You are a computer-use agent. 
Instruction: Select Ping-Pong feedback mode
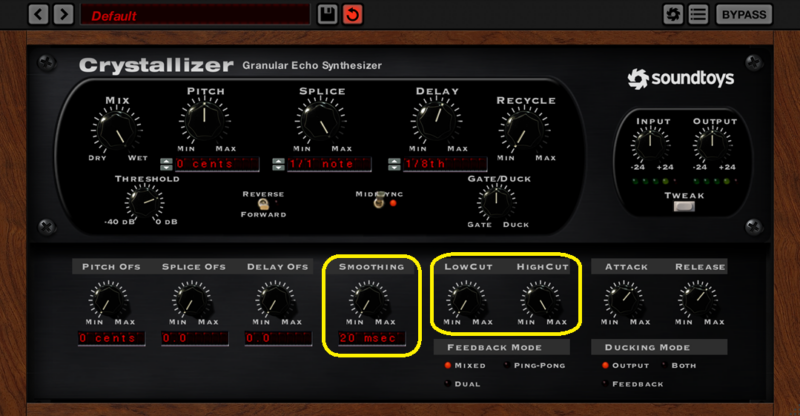click(x=534, y=365)
